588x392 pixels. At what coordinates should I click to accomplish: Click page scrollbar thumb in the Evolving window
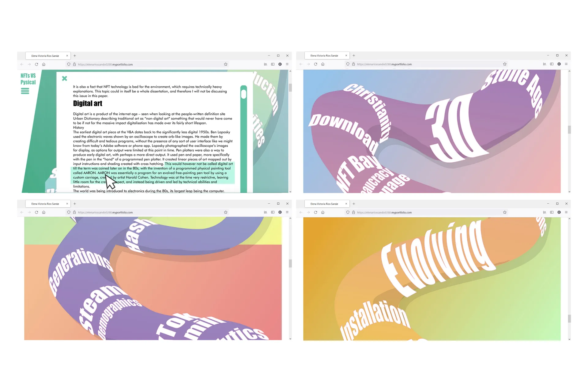(x=569, y=318)
